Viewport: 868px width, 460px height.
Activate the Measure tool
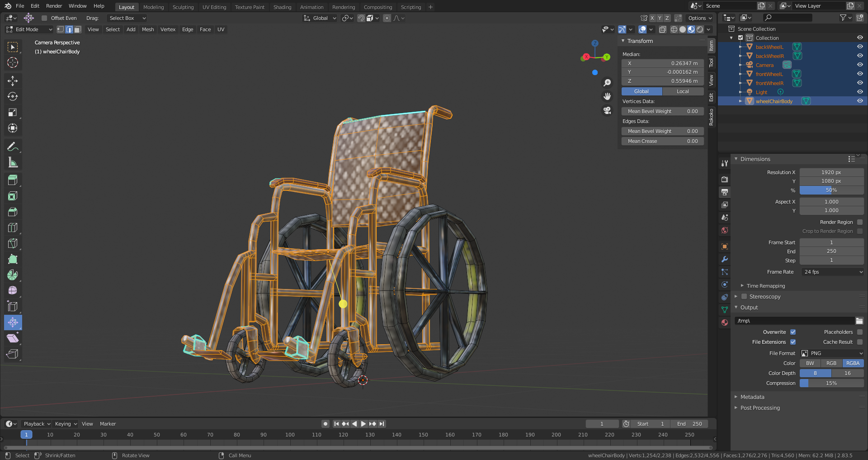pyautogui.click(x=13, y=162)
